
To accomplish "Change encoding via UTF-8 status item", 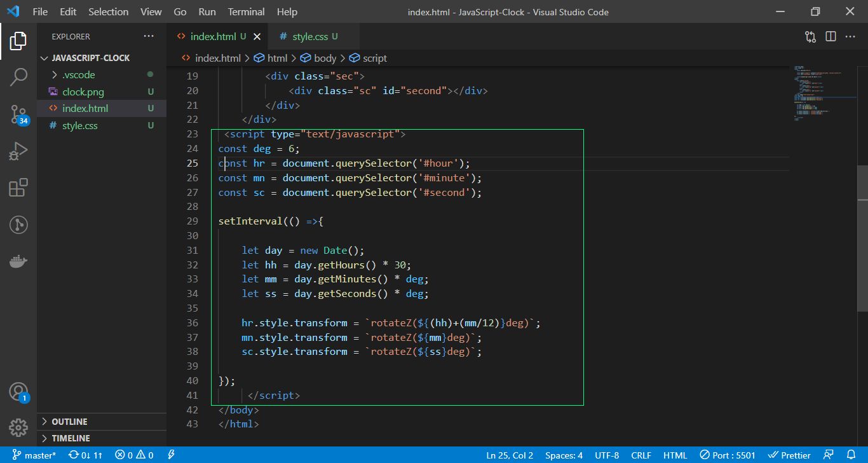I will 607,455.
